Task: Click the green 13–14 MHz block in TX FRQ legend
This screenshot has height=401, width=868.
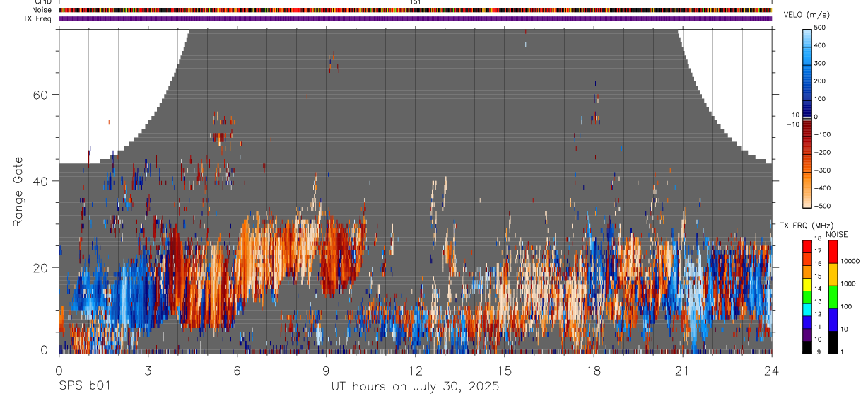Action: pyautogui.click(x=807, y=296)
